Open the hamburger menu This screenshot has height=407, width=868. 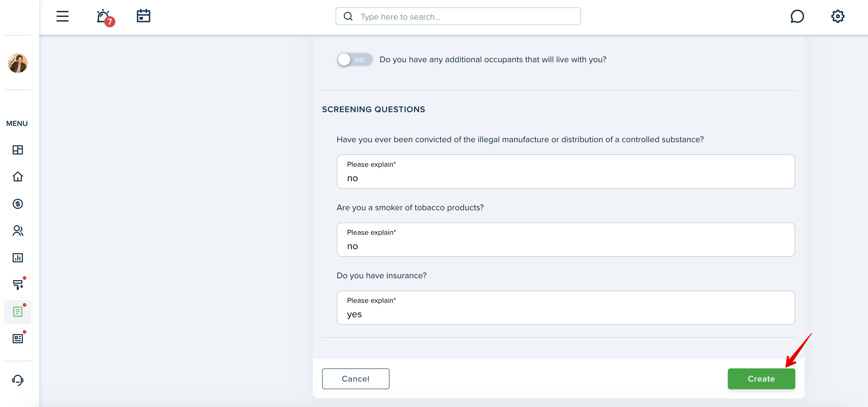[x=62, y=16]
